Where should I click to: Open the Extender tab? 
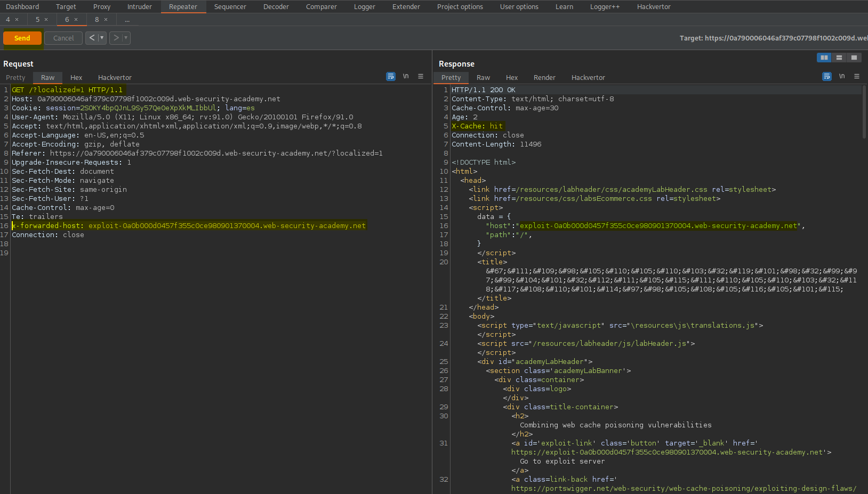[x=406, y=7]
